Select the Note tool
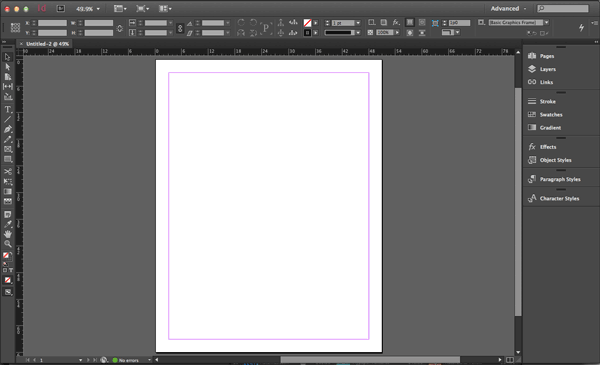Image resolution: width=600 pixels, height=365 pixels. tap(8, 215)
